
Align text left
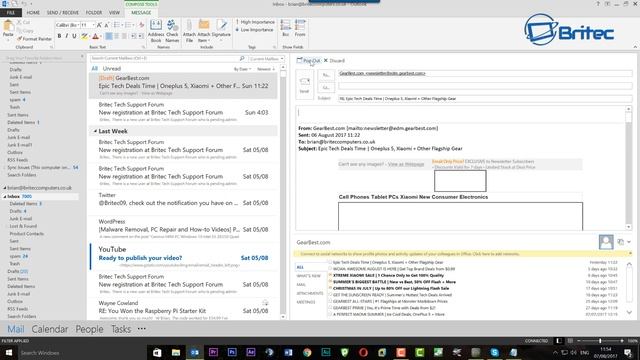pos(109,36)
